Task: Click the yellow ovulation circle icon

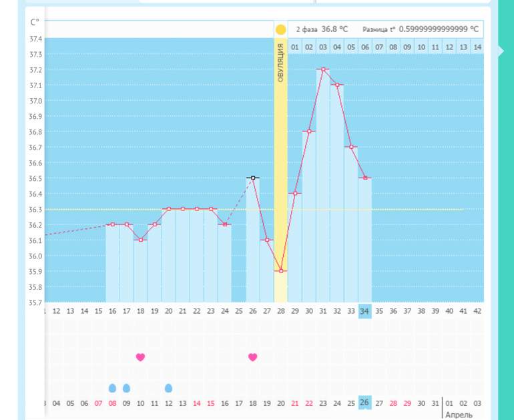Action: 280,29
